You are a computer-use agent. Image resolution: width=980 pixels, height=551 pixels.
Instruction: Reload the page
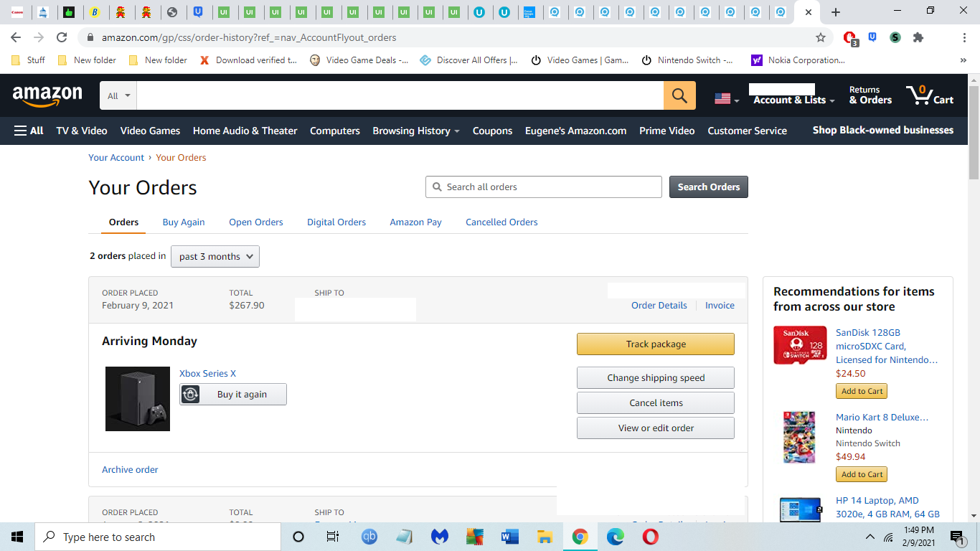[62, 37]
